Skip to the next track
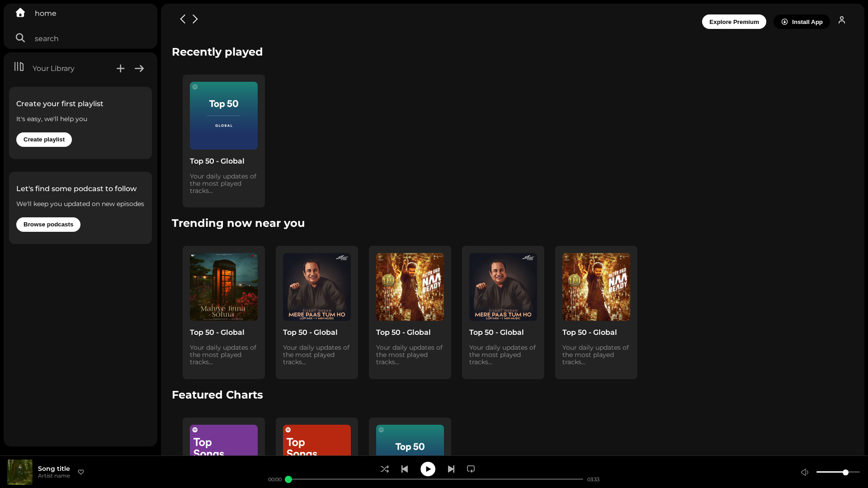Viewport: 868px width, 488px height. point(451,469)
